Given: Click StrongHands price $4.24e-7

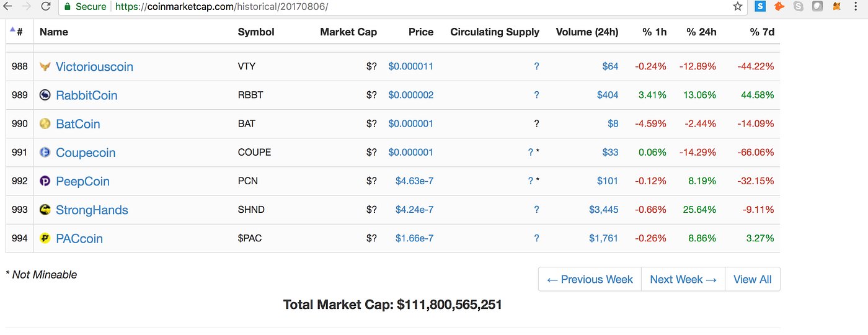Looking at the screenshot, I should point(415,209).
